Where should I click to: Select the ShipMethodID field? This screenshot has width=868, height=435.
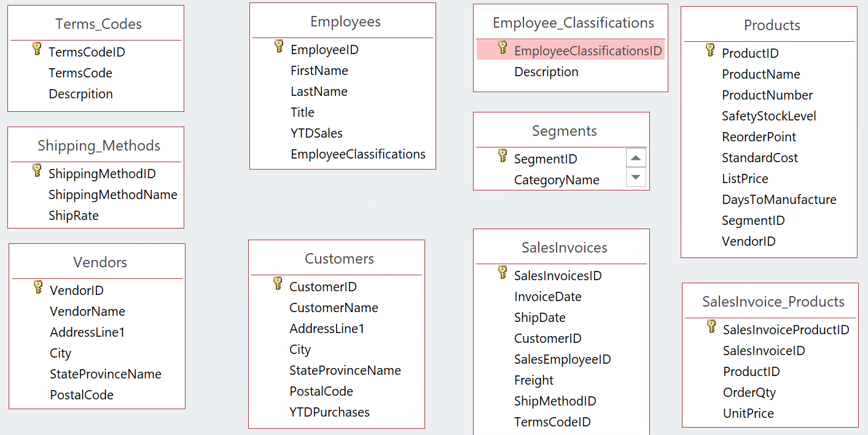click(555, 401)
